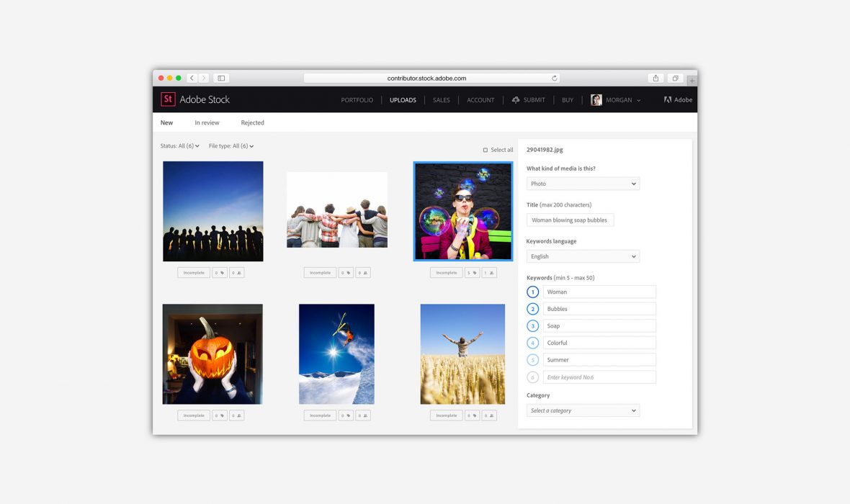This screenshot has width=850, height=504.
Task: Click Morgan's profile avatar
Action: pyautogui.click(x=596, y=100)
